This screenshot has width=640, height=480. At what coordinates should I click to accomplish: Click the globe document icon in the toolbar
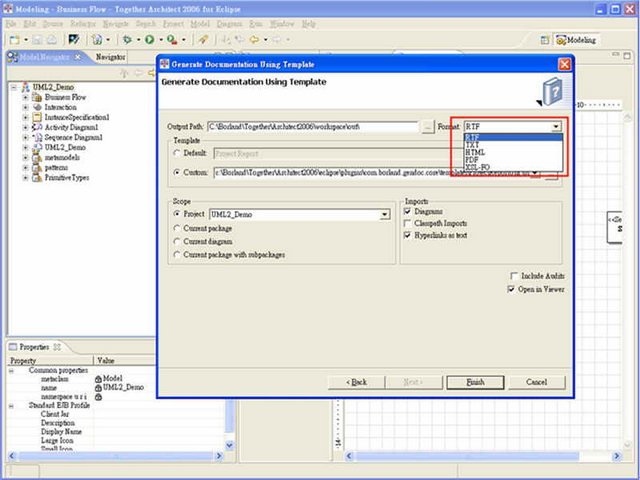click(97, 40)
